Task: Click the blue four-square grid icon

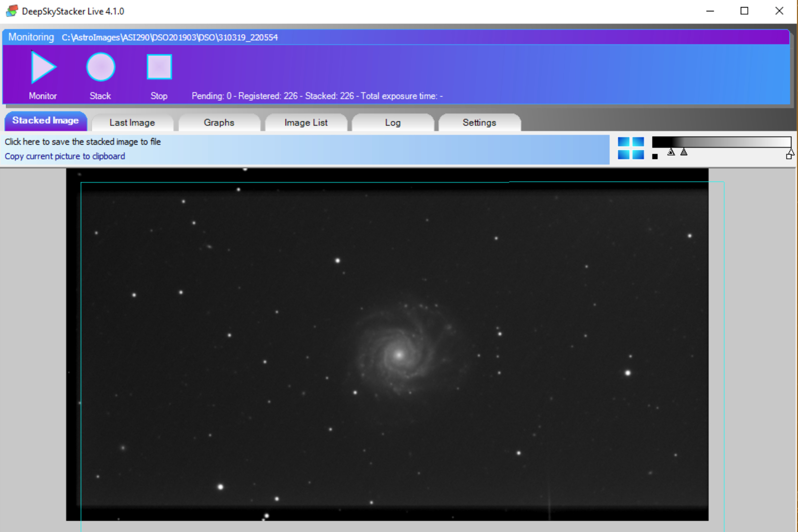Action: 631,148
